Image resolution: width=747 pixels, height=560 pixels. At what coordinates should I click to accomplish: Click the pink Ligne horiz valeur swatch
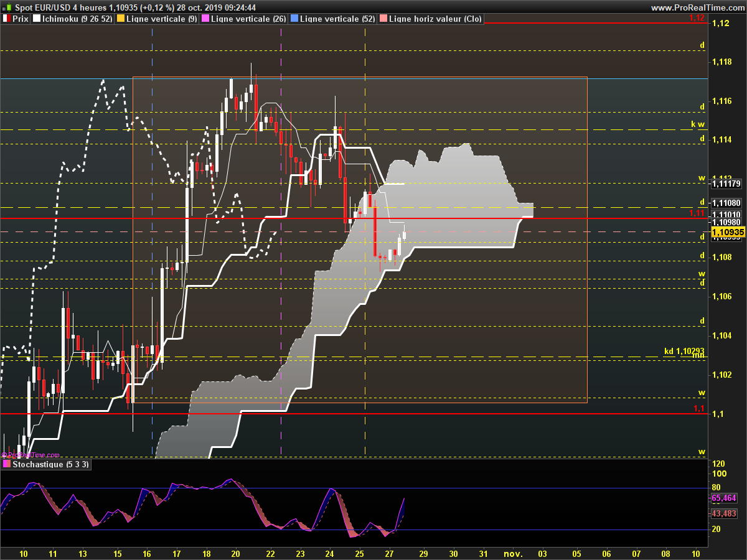click(383, 19)
